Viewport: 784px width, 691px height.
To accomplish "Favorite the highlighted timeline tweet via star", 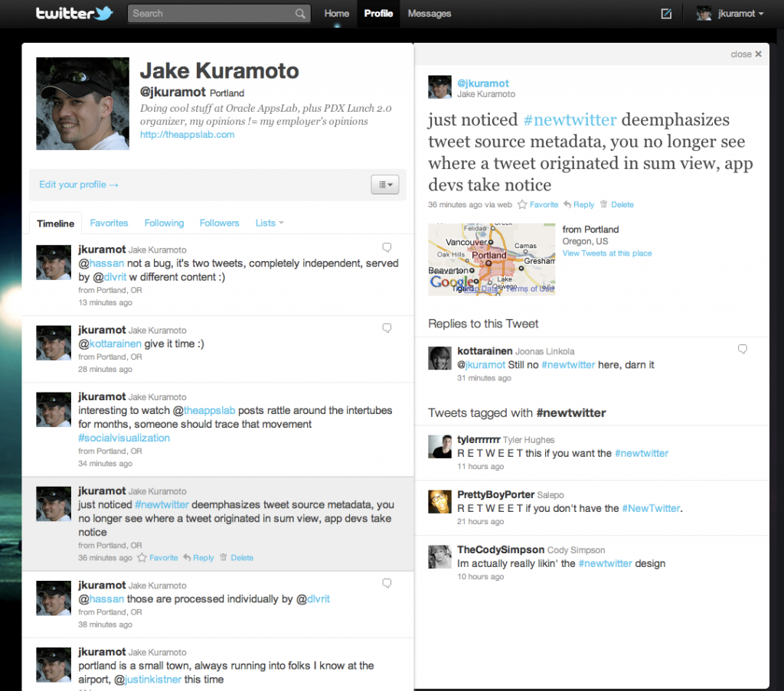I will [x=142, y=558].
